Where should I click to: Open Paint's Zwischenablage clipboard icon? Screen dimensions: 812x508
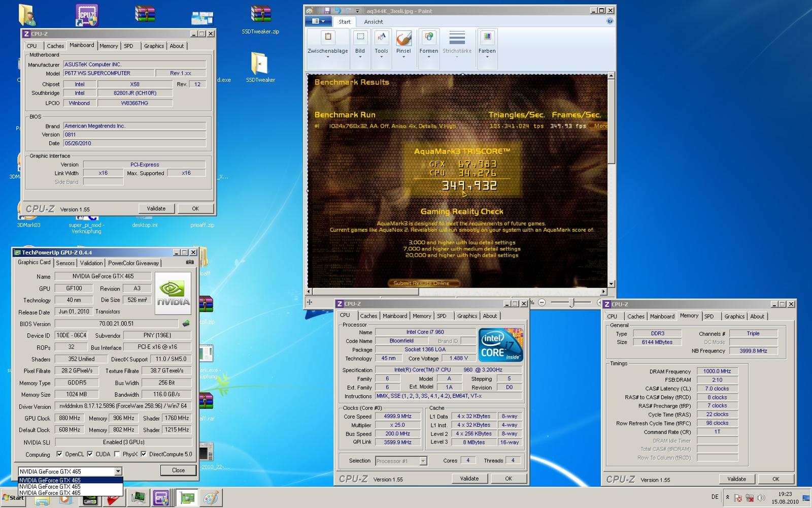(x=328, y=37)
